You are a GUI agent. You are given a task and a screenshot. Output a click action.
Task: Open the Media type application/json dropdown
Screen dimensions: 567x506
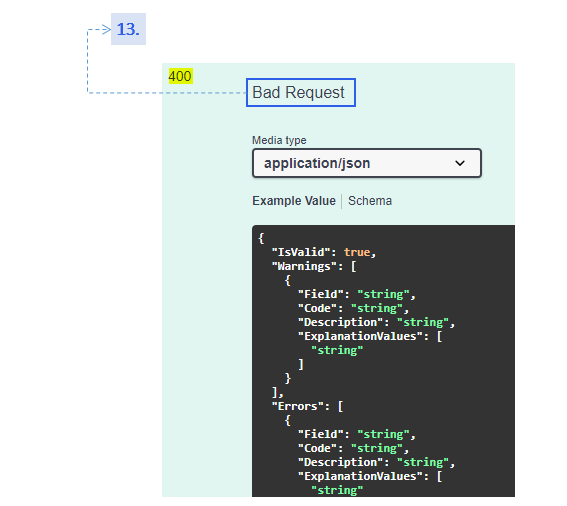[x=367, y=163]
